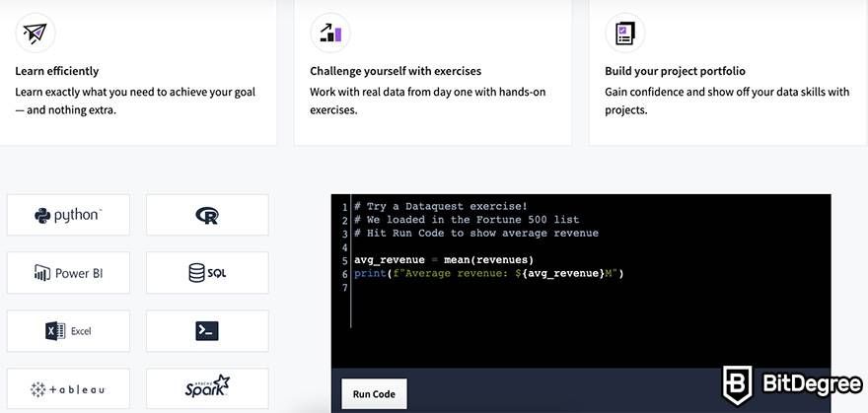The width and height of the screenshot is (868, 413).
Task: Select the Python language tile
Action: tap(68, 215)
